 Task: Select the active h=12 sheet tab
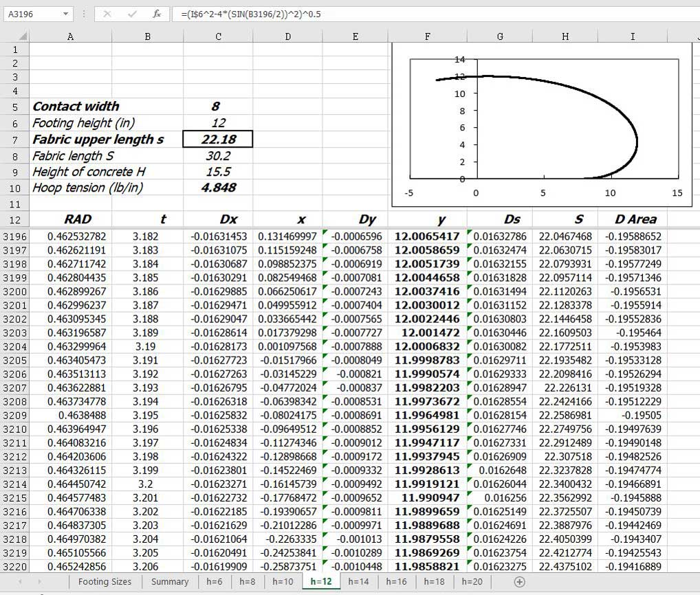click(x=321, y=582)
